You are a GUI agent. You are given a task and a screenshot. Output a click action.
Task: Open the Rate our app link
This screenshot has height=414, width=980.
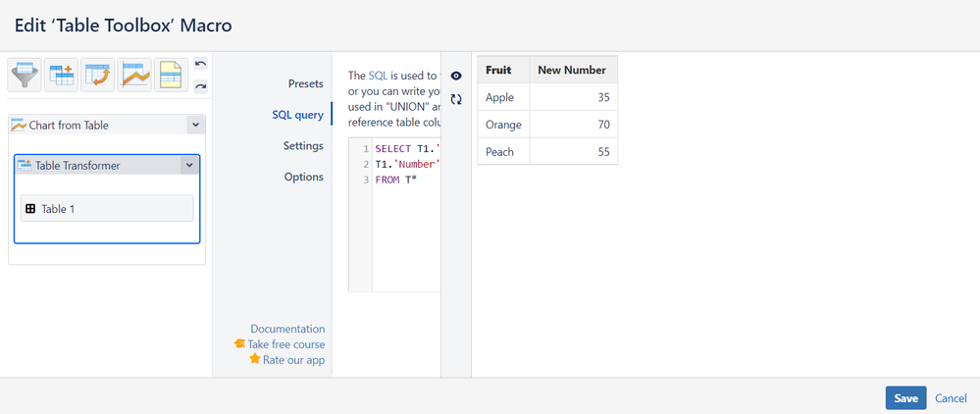(x=293, y=360)
